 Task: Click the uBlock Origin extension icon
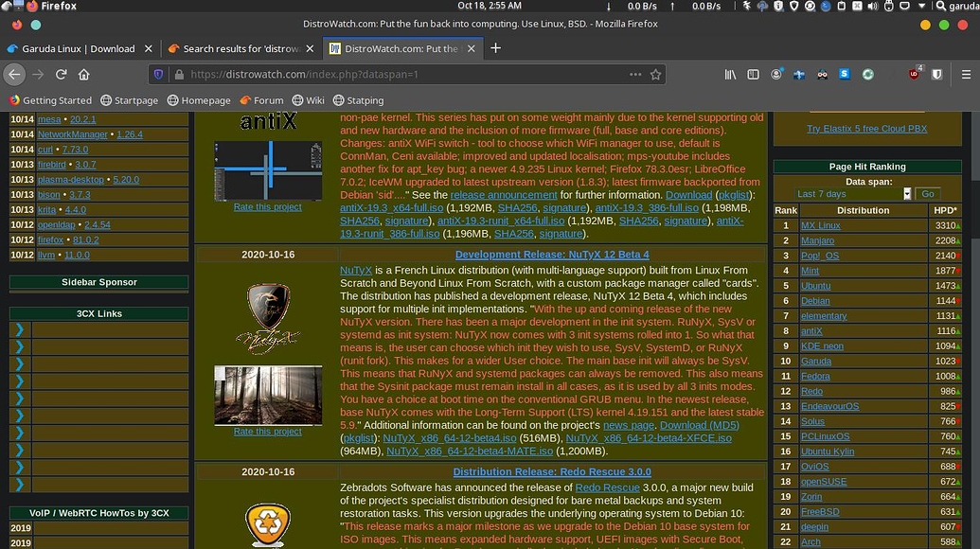[913, 74]
